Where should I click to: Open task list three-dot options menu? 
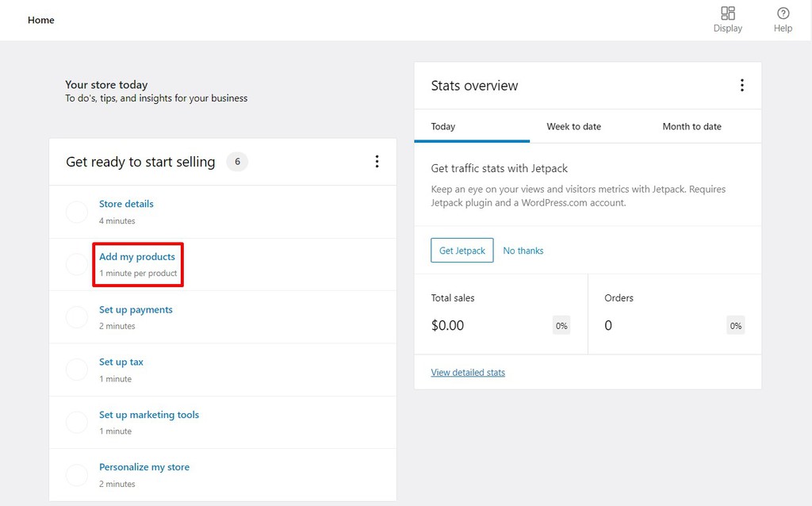click(x=377, y=162)
